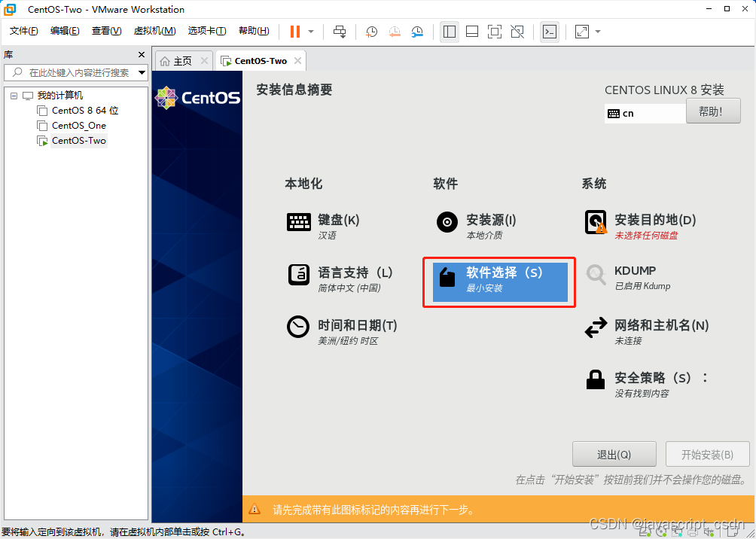Click the 美洲/纽约 时区 timezone text
The height and width of the screenshot is (539, 756).
tap(348, 341)
